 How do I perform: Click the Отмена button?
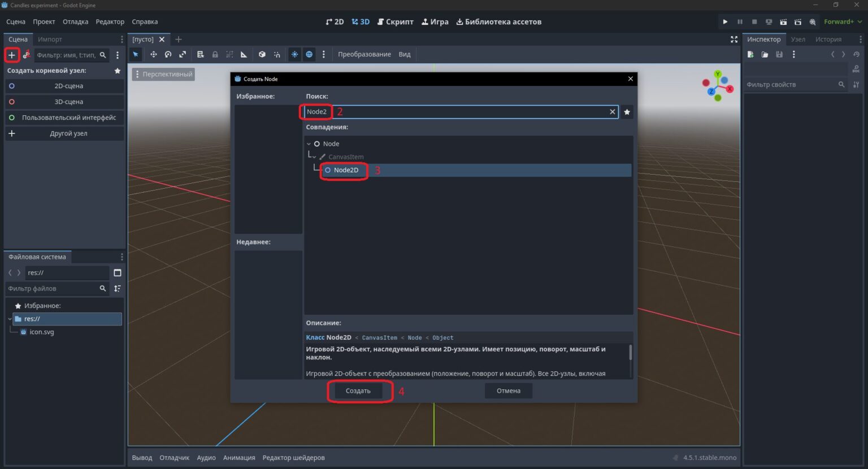[x=509, y=390]
